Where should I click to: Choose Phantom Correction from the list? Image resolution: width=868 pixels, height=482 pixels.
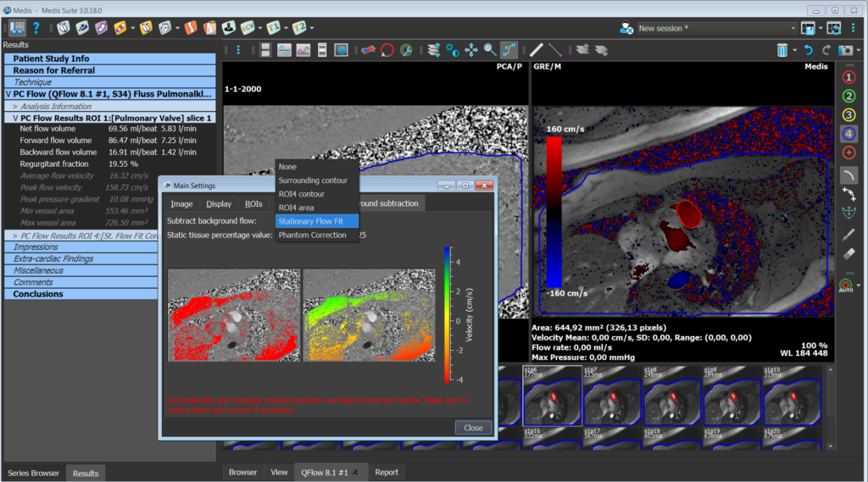pos(312,235)
